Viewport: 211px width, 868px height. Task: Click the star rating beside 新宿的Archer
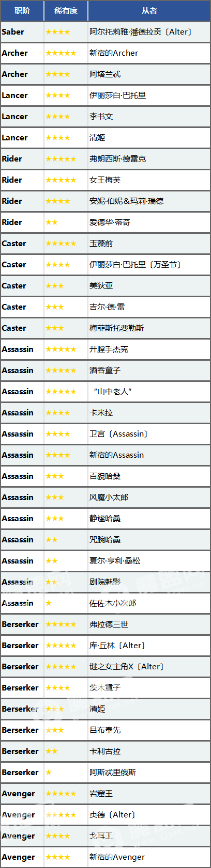click(61, 53)
